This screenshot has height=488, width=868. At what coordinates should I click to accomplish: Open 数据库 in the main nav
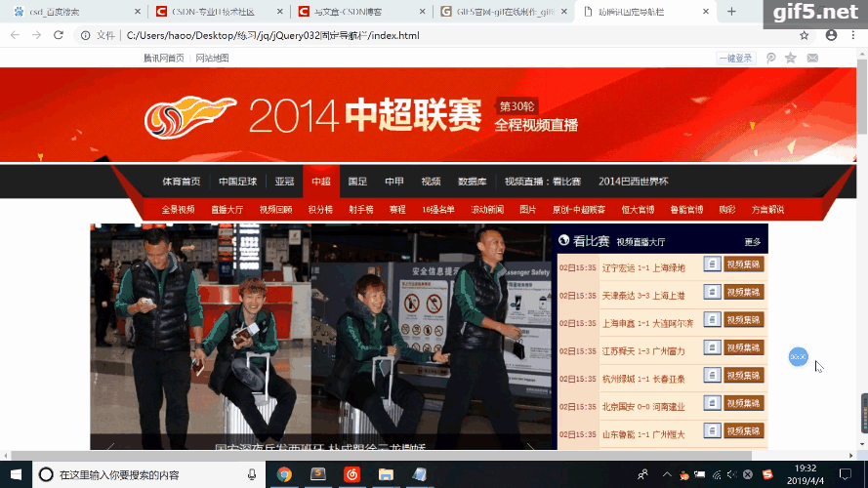pos(472,182)
